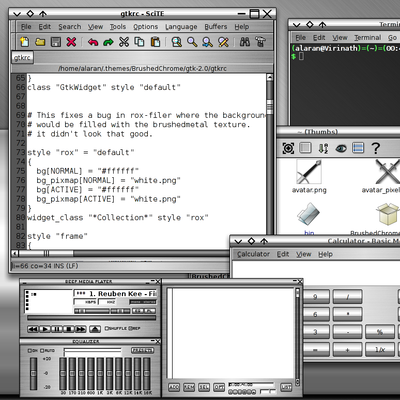Click the Paste clipboard icon in SciTE
Image resolution: width=400 pixels, height=400 pixels.
pyautogui.click(x=156, y=42)
